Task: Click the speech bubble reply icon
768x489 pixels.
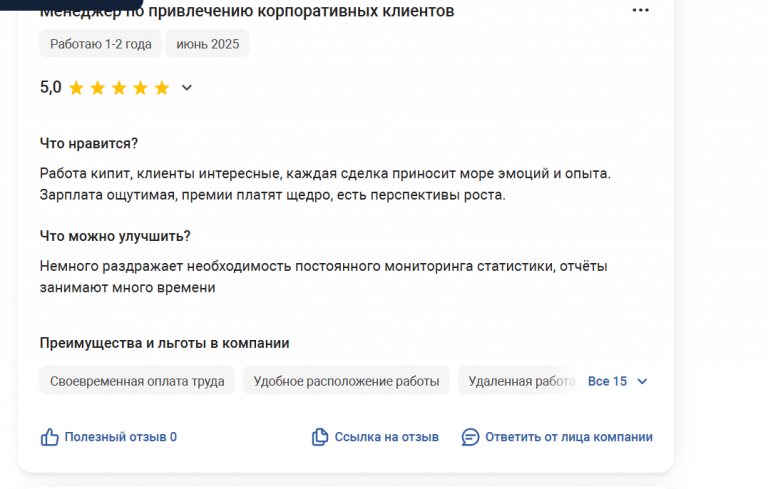Action: (470, 437)
